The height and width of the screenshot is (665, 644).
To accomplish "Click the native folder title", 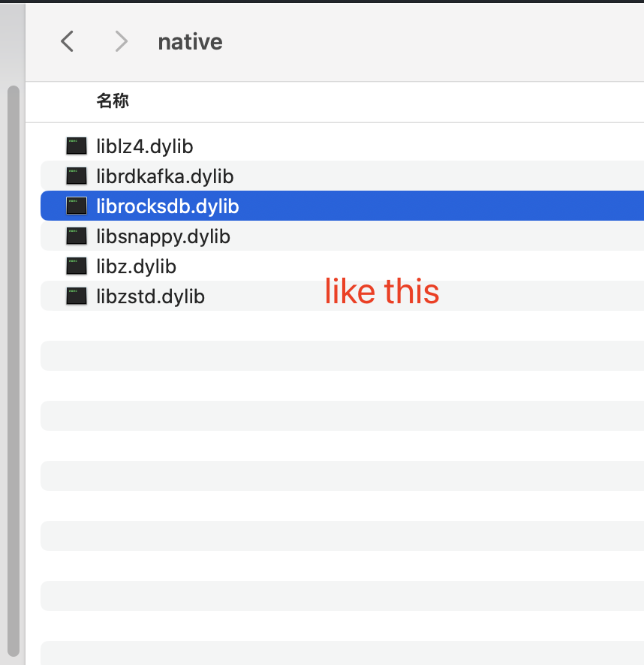I will [189, 41].
